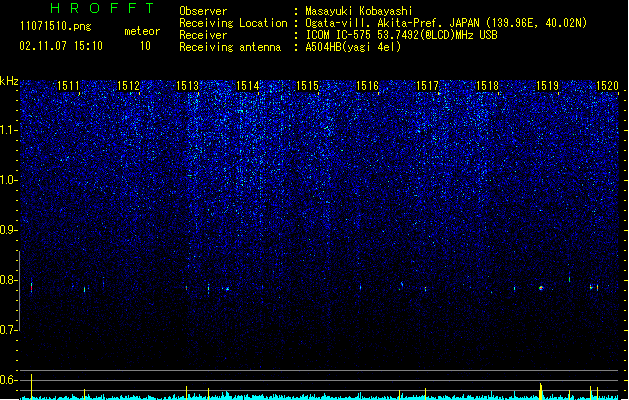Select the ICOM IC-575 53.7492 MHz USB text

[402, 35]
